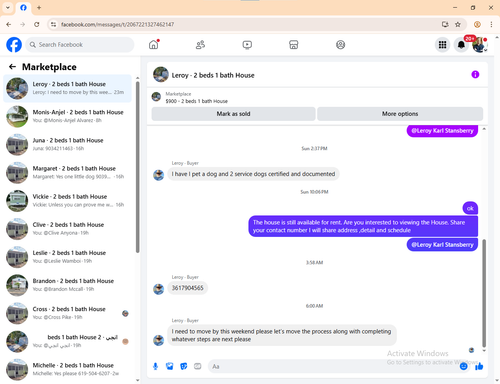
Task: Click the phone number 3617904565 message
Action: 187,288
